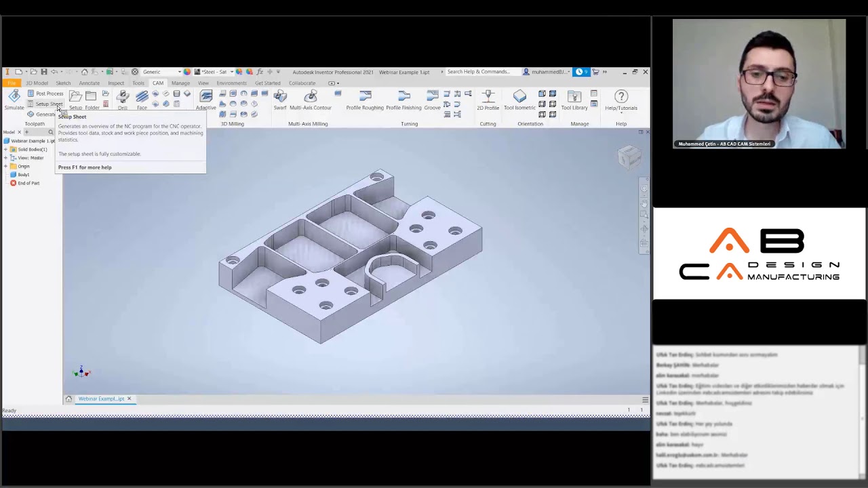The height and width of the screenshot is (488, 868).
Task: Switch to the Inspect ribbon tab
Action: coord(116,83)
